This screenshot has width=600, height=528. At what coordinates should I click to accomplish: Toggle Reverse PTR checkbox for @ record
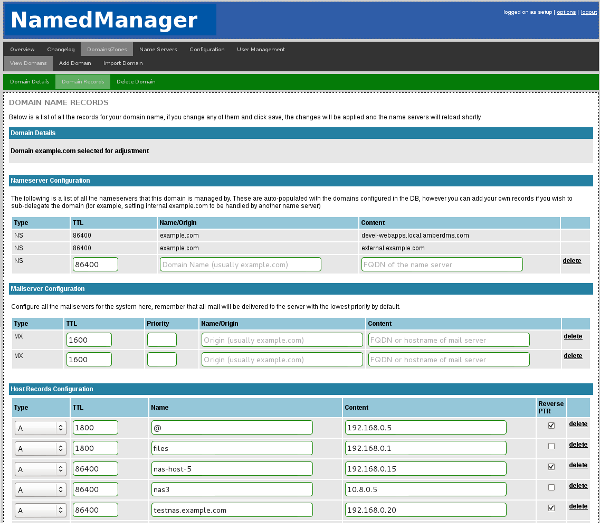pos(551,425)
